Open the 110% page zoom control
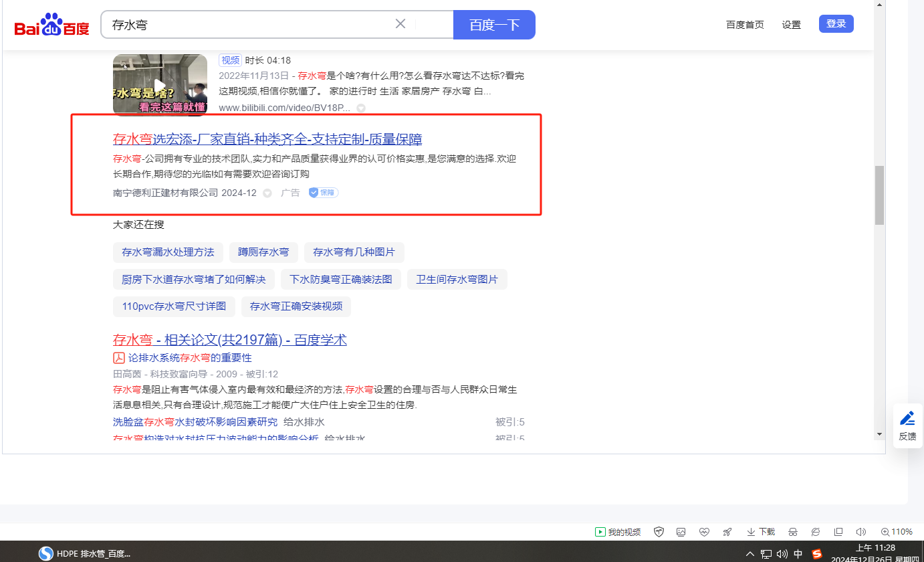The image size is (924, 562). pos(897,532)
